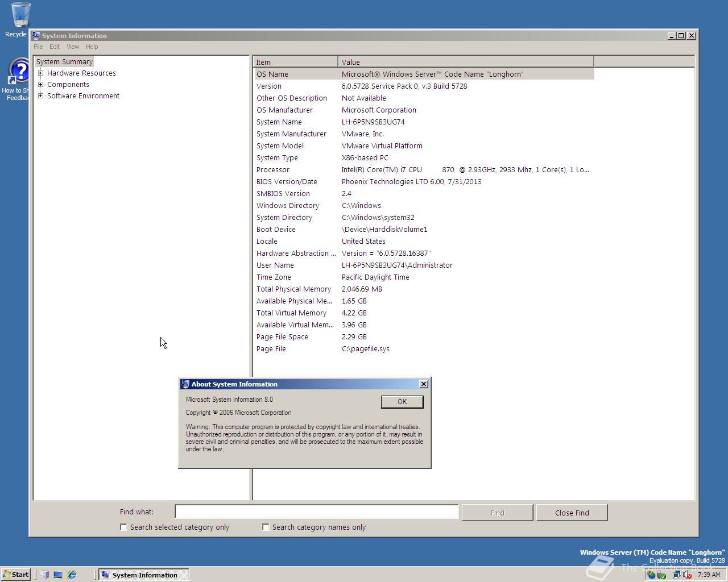
Task: Click the 6.0.5728 Service Pack 0 value
Action: [x=404, y=86]
